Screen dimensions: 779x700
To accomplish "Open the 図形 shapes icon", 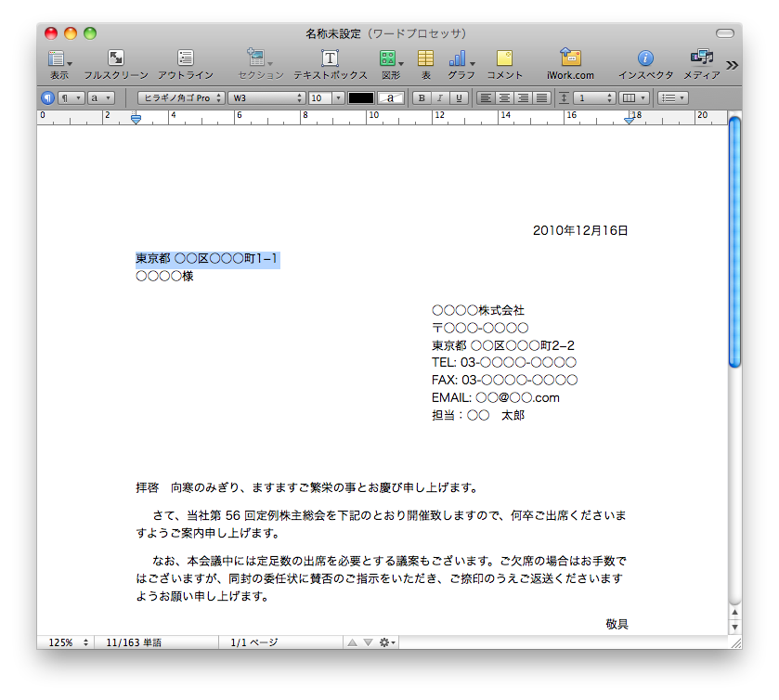I will point(390,58).
